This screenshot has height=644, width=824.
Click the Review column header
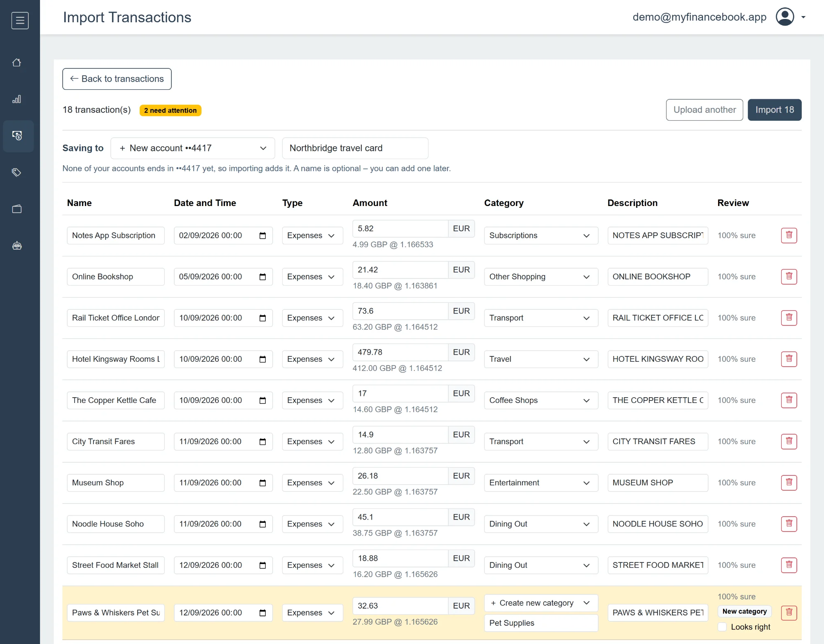pyautogui.click(x=733, y=203)
